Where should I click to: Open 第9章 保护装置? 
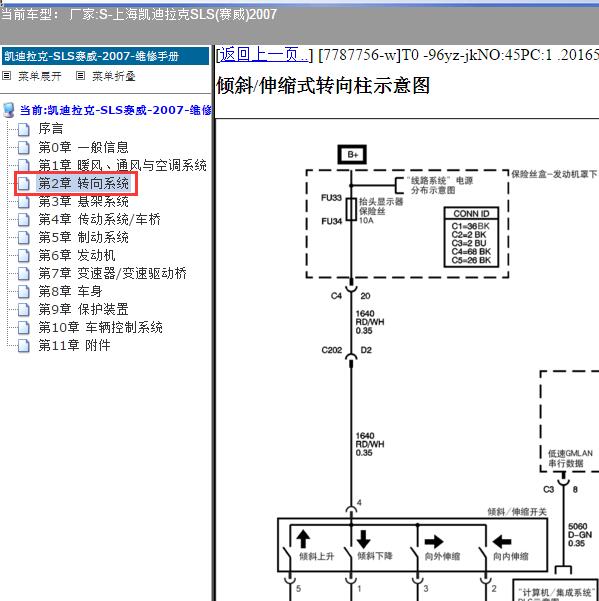(83, 309)
